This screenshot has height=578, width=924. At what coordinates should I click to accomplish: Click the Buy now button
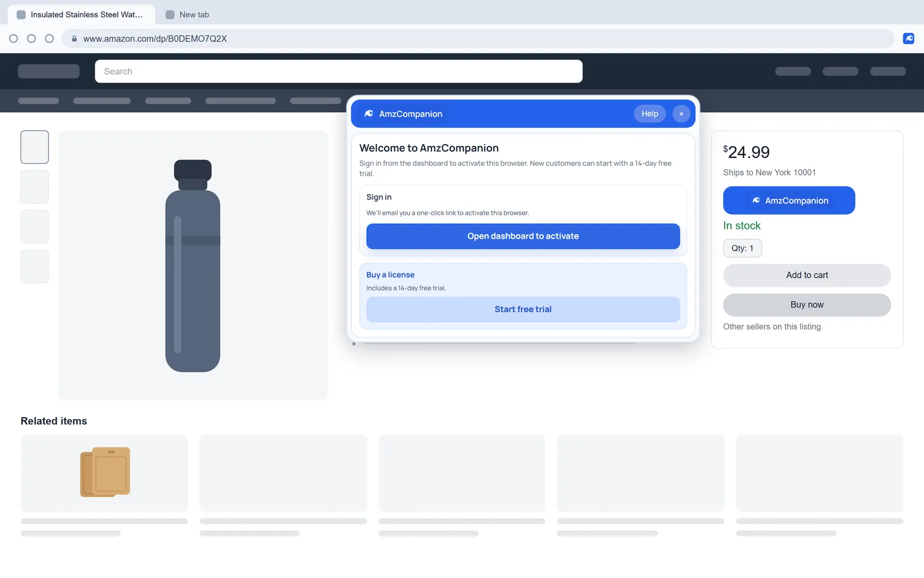[807, 305]
